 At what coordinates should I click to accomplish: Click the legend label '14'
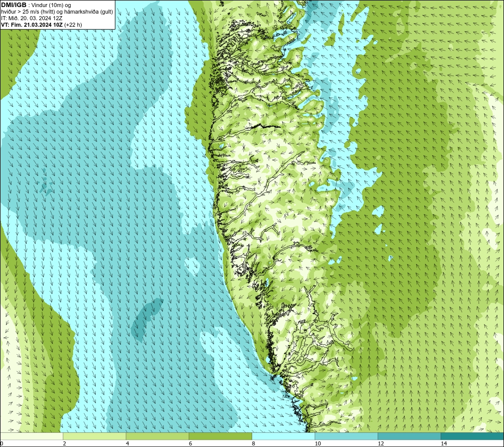pyautogui.click(x=444, y=444)
